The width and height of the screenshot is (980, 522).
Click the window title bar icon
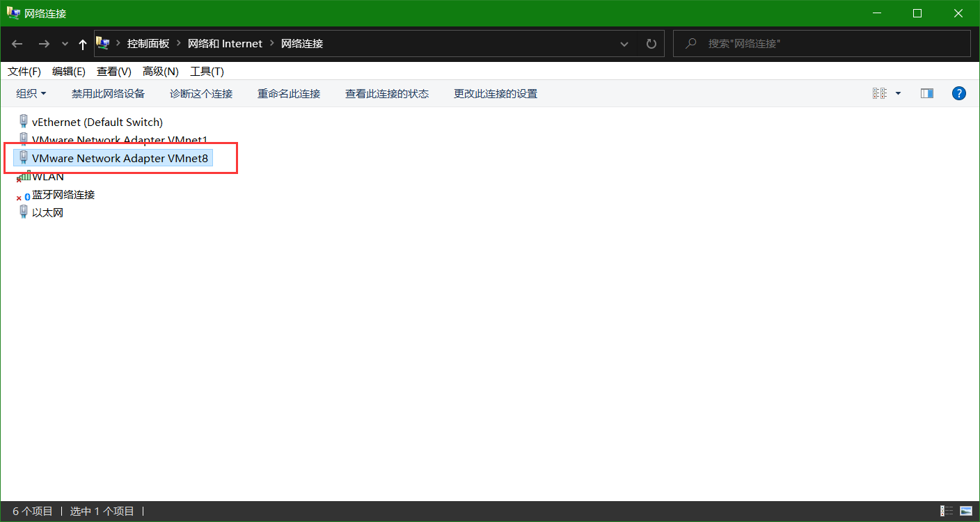pos(13,13)
